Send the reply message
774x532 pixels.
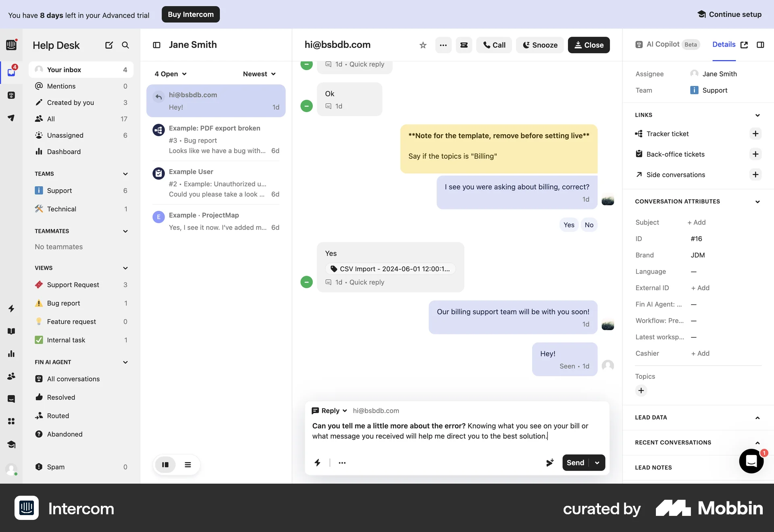pos(575,463)
